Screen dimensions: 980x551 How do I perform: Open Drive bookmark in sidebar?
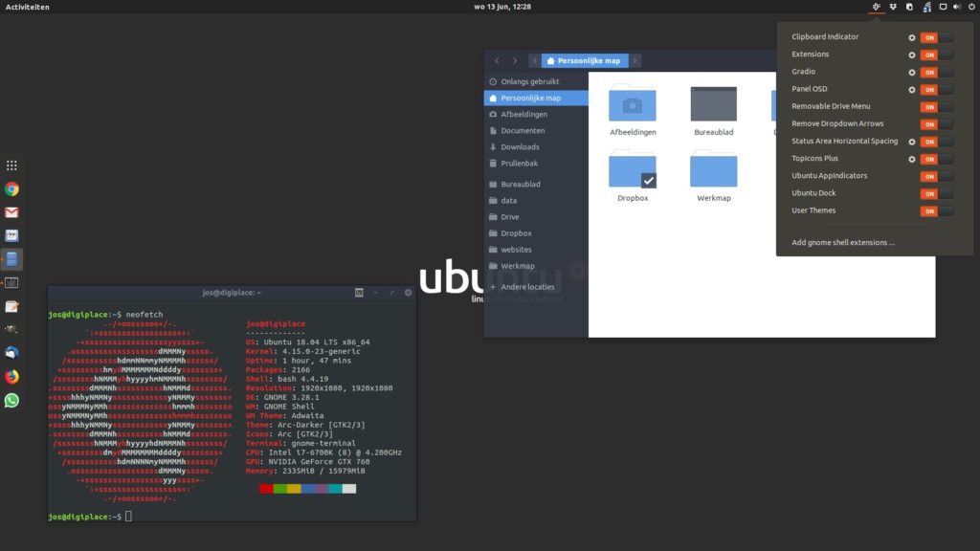tap(536, 217)
